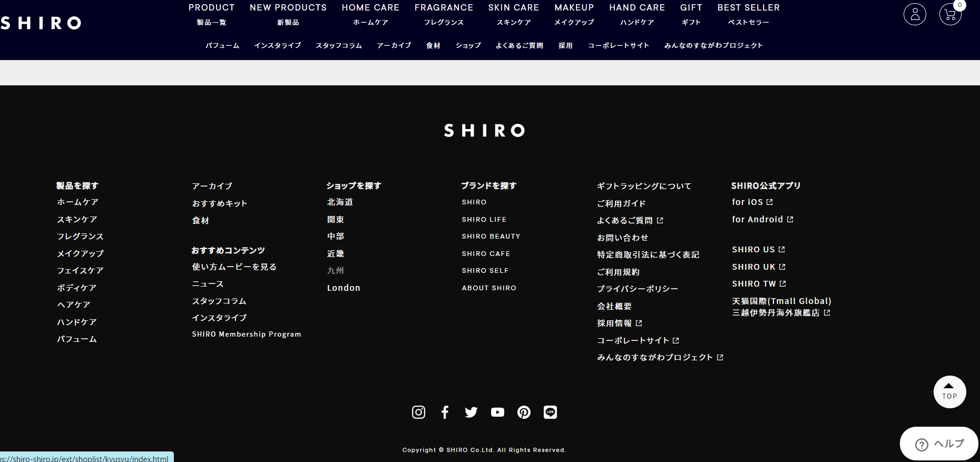Open the HAND CARE menu item
Image resolution: width=980 pixels, height=462 pixels.
coord(637,14)
